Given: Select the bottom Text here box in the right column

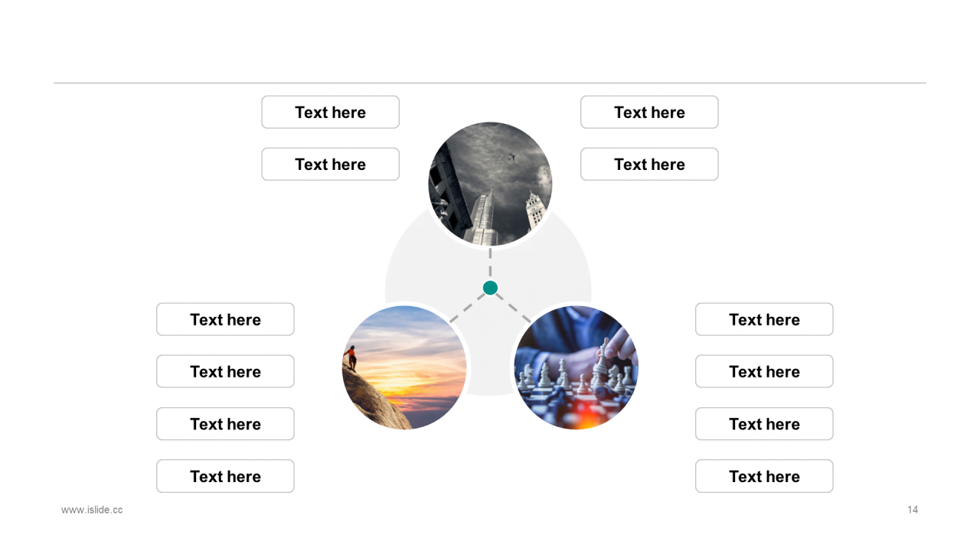Looking at the screenshot, I should click(x=764, y=476).
